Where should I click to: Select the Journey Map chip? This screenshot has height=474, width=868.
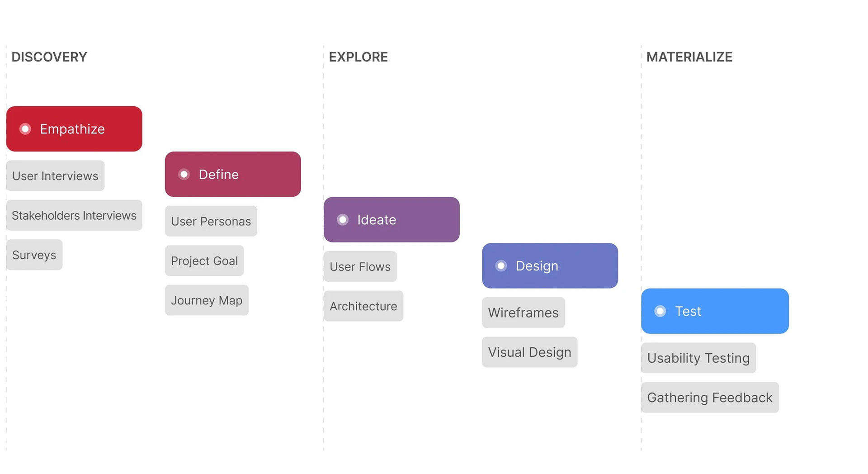(207, 300)
